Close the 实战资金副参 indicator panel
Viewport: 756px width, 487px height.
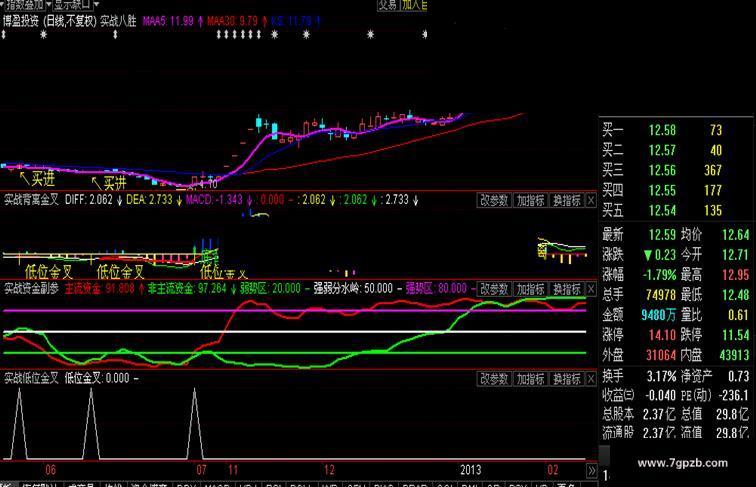pos(591,289)
